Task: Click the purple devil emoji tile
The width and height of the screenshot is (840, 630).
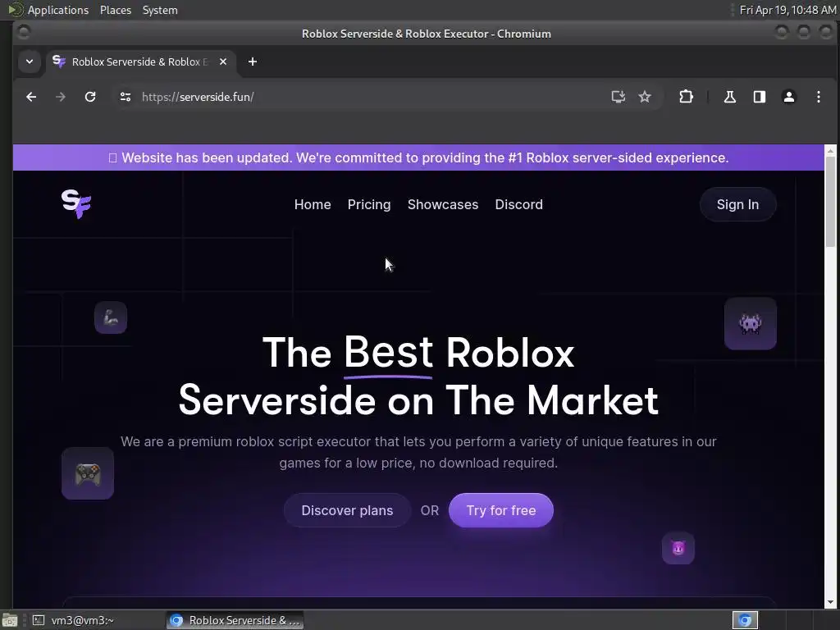Action: click(x=678, y=548)
